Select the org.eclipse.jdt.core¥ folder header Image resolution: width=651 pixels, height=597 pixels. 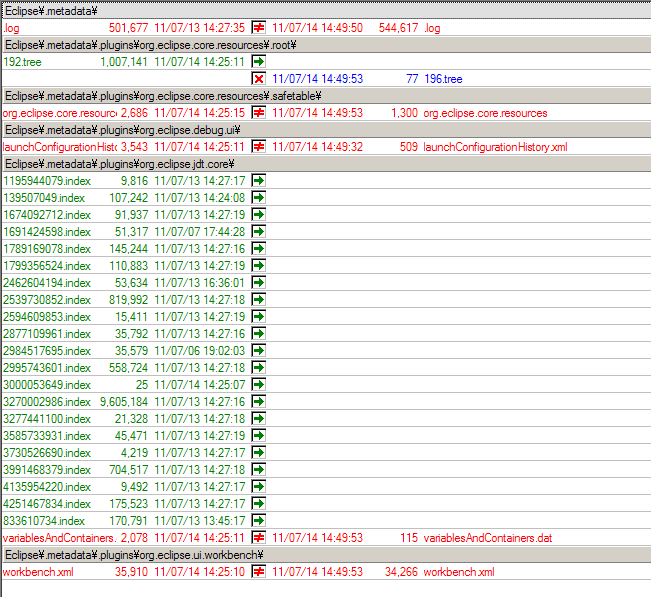326,164
